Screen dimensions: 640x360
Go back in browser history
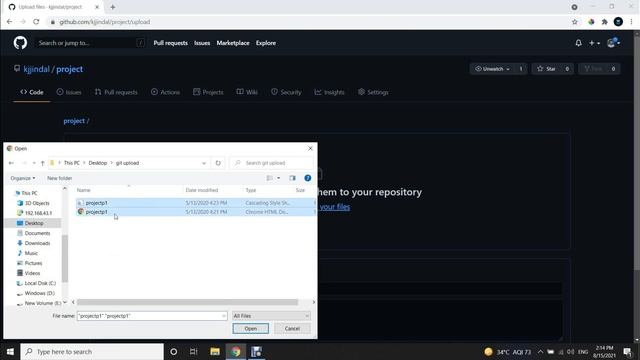pos(9,22)
